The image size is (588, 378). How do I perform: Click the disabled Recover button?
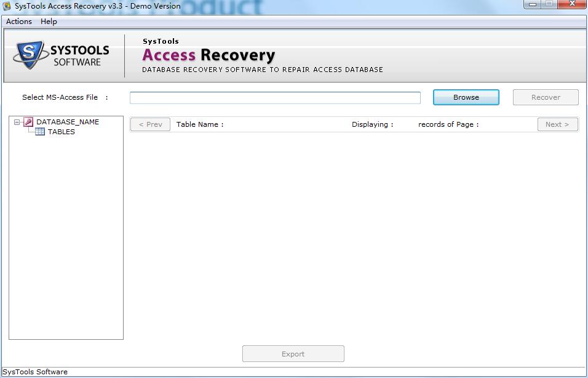546,97
